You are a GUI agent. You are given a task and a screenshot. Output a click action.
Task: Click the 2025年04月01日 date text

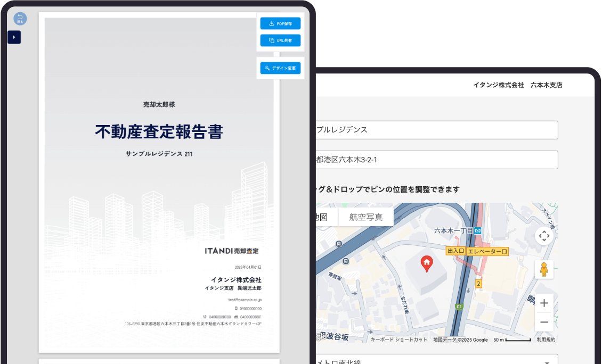(248, 267)
